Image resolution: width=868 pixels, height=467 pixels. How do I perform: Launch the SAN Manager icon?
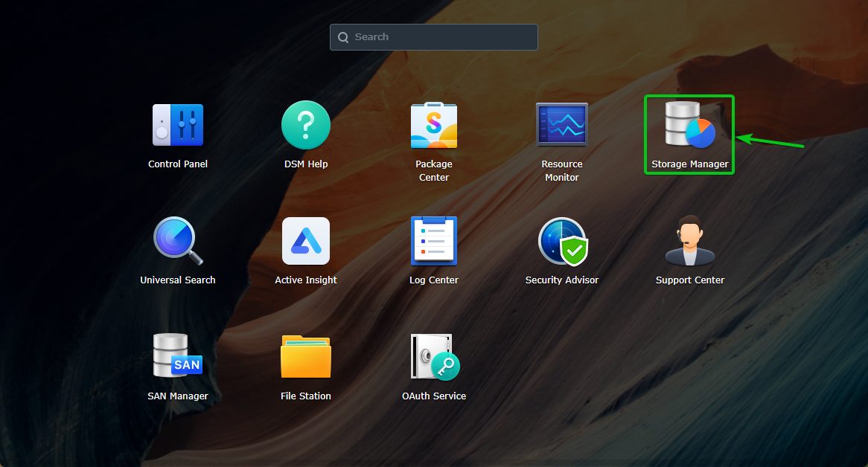(178, 357)
